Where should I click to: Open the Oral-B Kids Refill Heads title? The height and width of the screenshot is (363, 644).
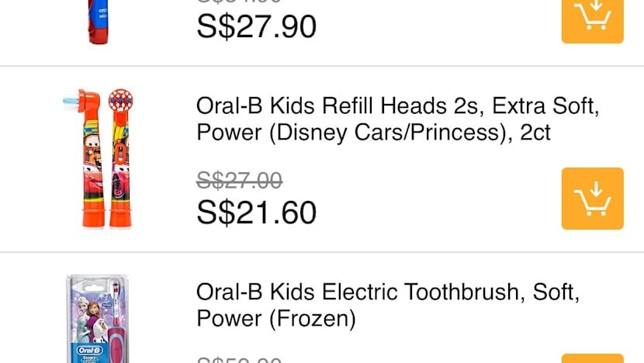coord(397,119)
